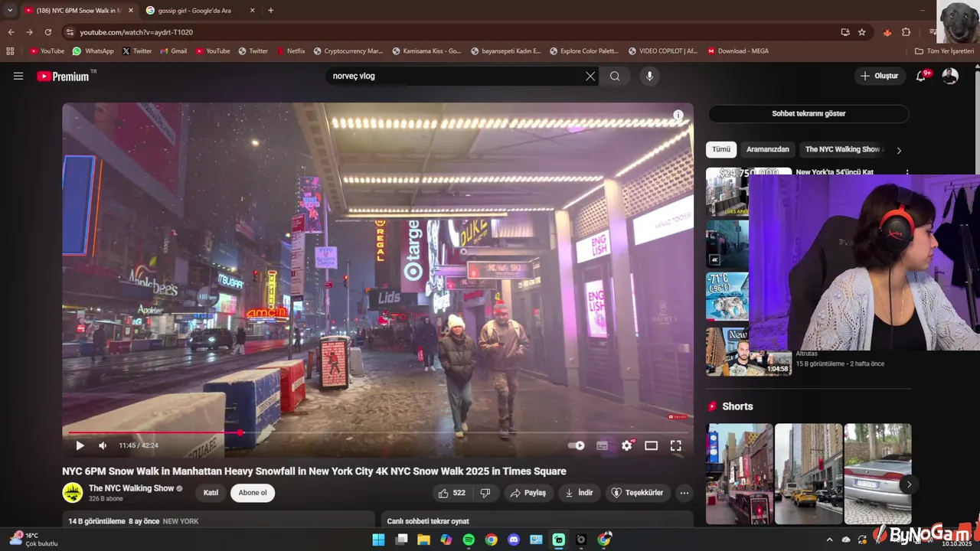Open more actions three-dot menu

[x=684, y=493]
